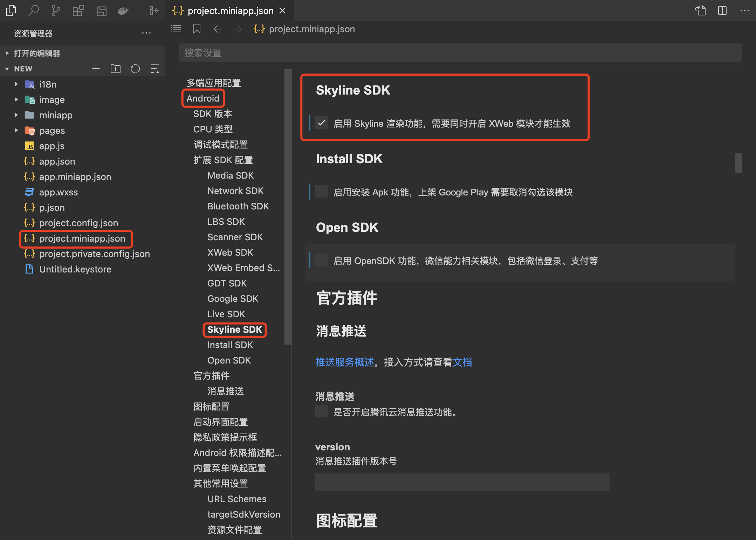Enable the OpenSDK checkbox
Viewport: 756px width, 540px height.
[322, 260]
